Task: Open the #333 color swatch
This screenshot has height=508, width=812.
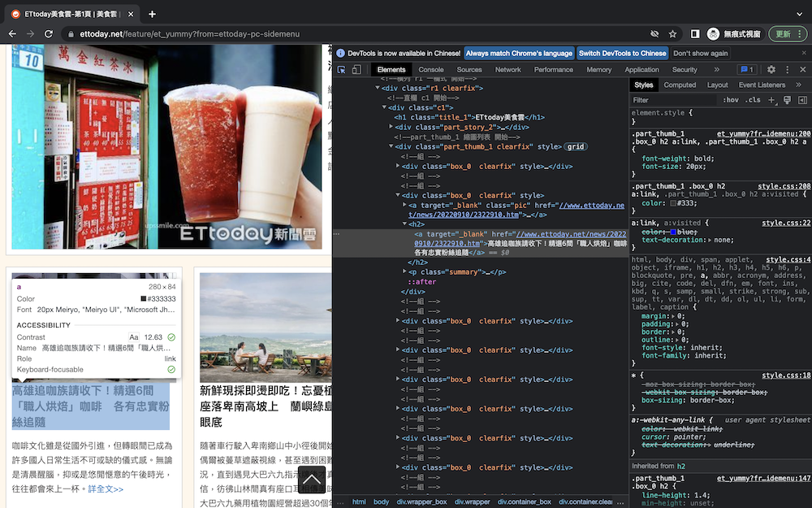Action: click(672, 203)
